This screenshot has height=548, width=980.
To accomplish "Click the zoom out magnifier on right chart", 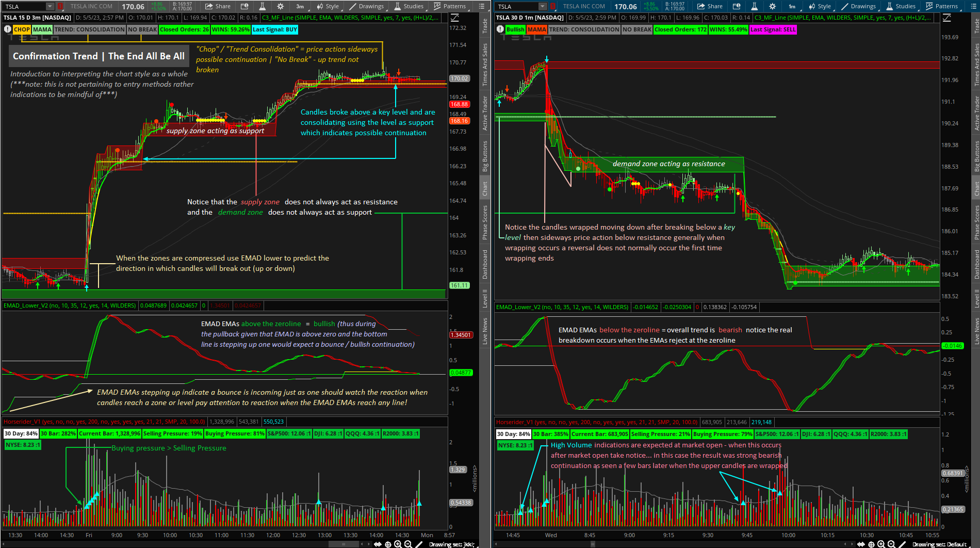I will [x=891, y=544].
